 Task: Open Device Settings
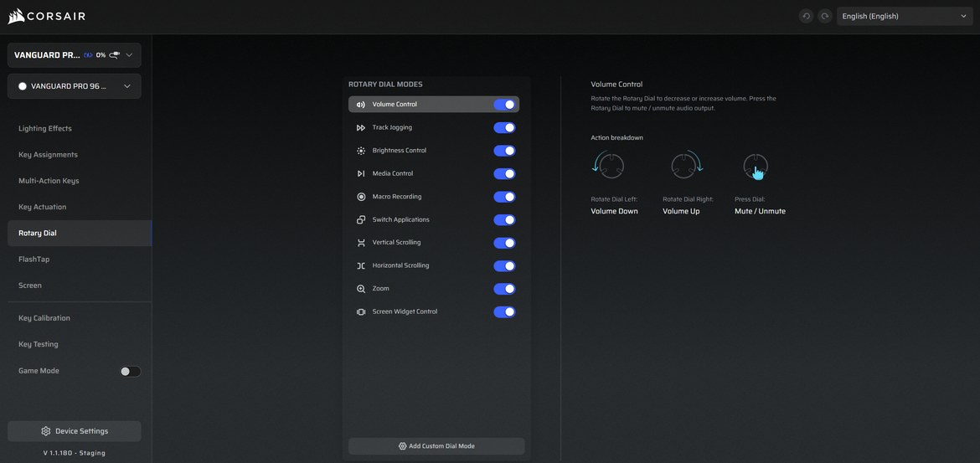[75, 431]
